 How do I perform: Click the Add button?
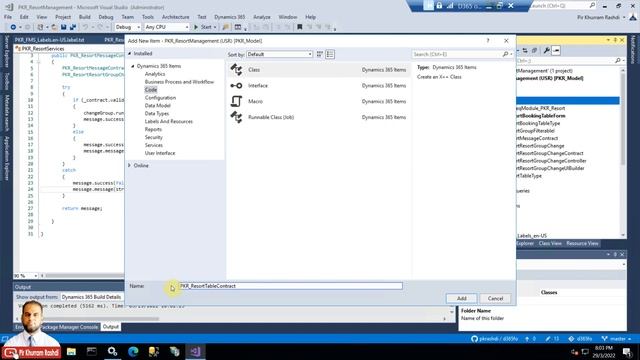click(x=461, y=298)
